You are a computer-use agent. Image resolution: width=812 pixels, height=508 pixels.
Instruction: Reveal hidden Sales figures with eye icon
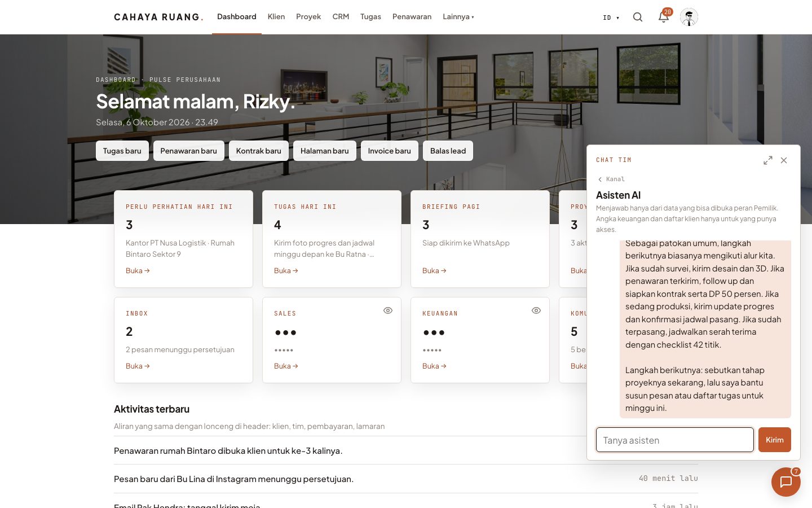[x=388, y=310]
